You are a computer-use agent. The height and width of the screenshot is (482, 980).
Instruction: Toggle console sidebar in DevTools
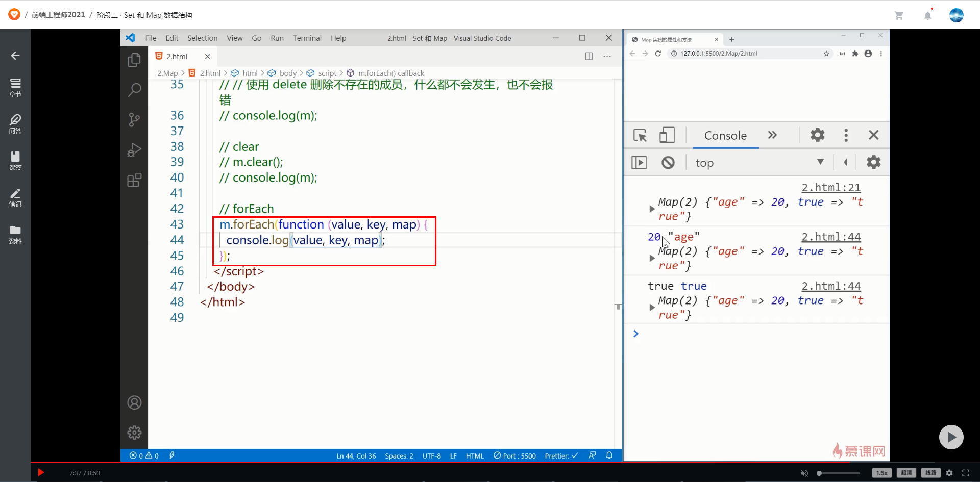pos(639,163)
